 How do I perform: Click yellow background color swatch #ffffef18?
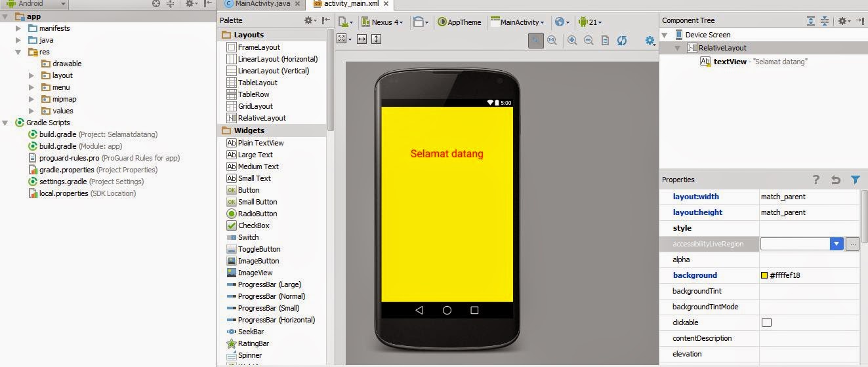tap(764, 275)
